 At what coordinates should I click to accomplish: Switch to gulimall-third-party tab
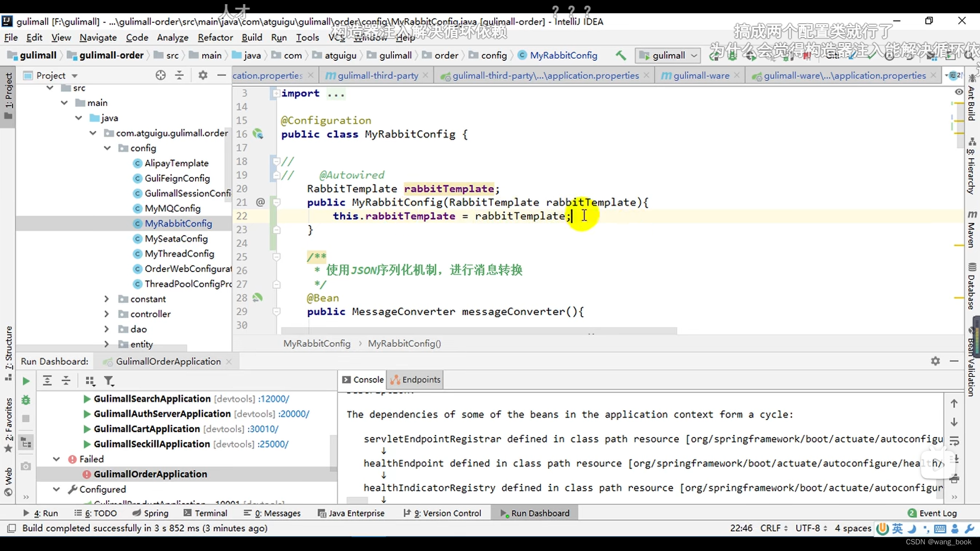(x=378, y=76)
